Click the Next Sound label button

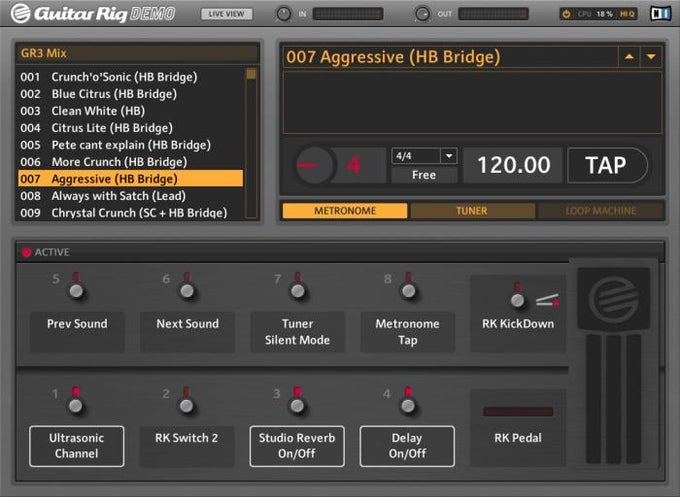point(187,331)
